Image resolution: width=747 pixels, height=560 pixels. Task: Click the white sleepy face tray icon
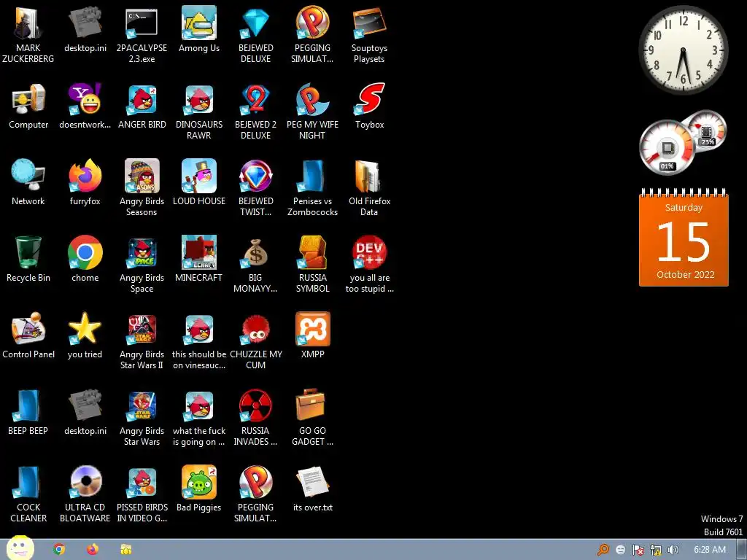click(620, 550)
